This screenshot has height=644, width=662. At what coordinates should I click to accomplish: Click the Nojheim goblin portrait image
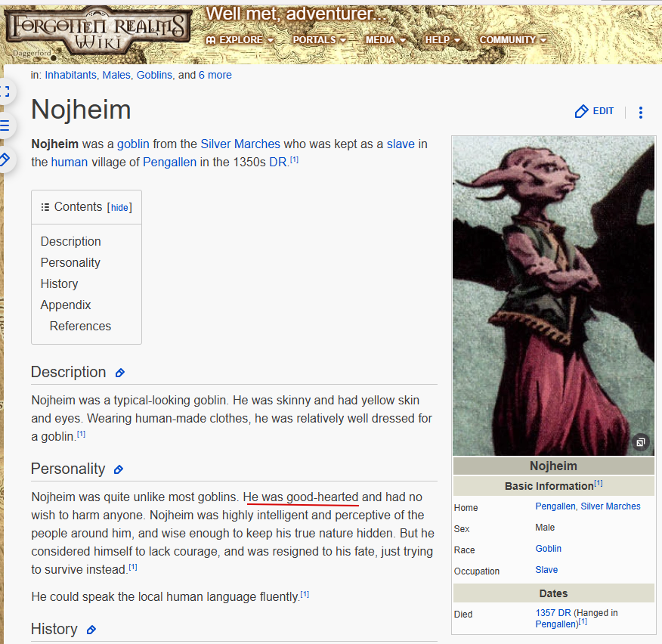[553, 295]
